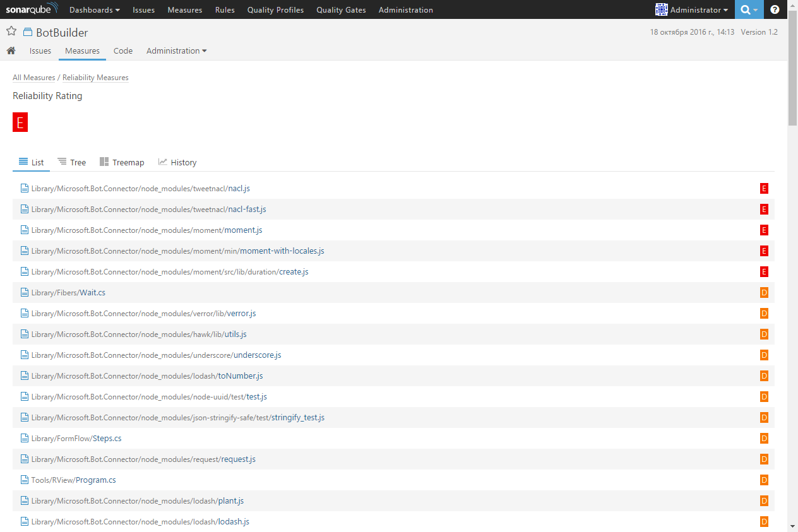Select the Tree view
This screenshot has width=798, height=532.
tap(71, 162)
